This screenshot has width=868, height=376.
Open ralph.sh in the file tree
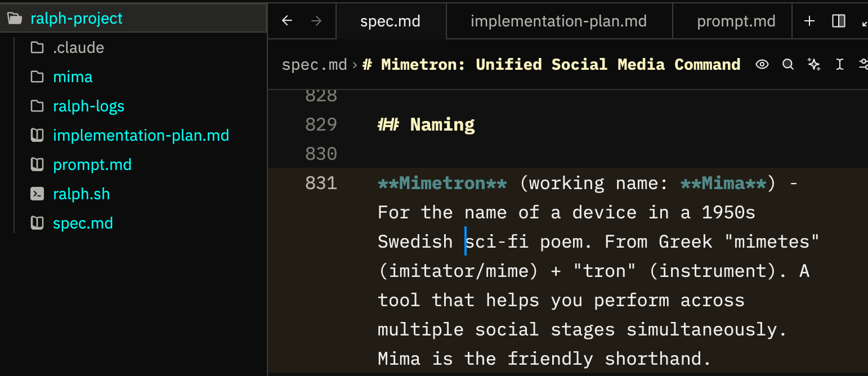point(81,194)
